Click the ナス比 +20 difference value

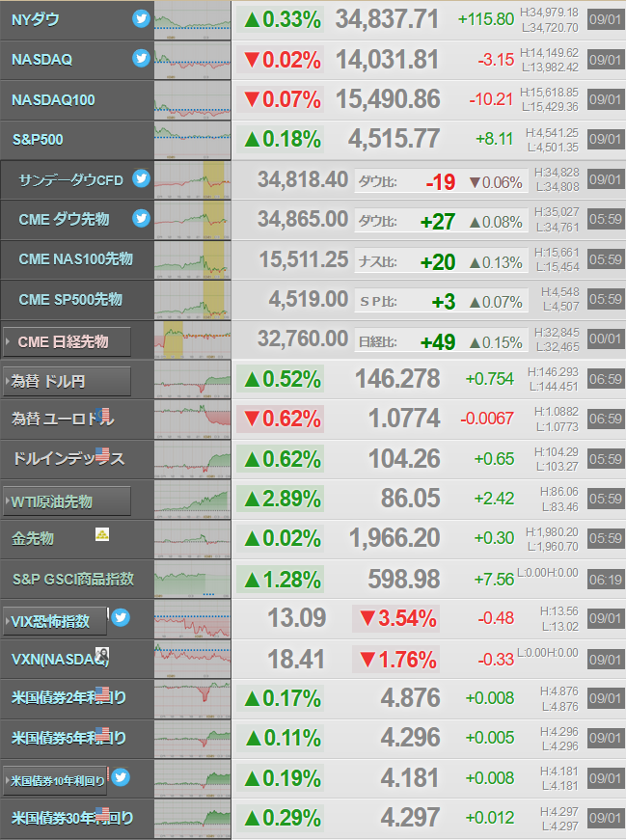pos(439,262)
